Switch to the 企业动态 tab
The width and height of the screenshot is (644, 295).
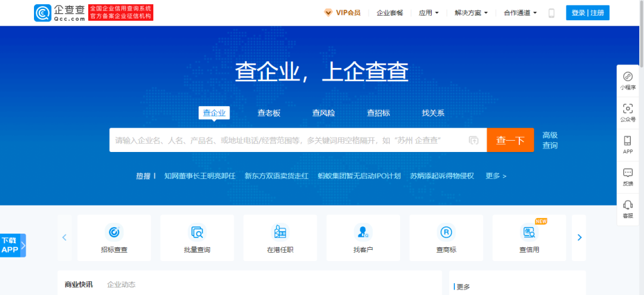pos(121,284)
